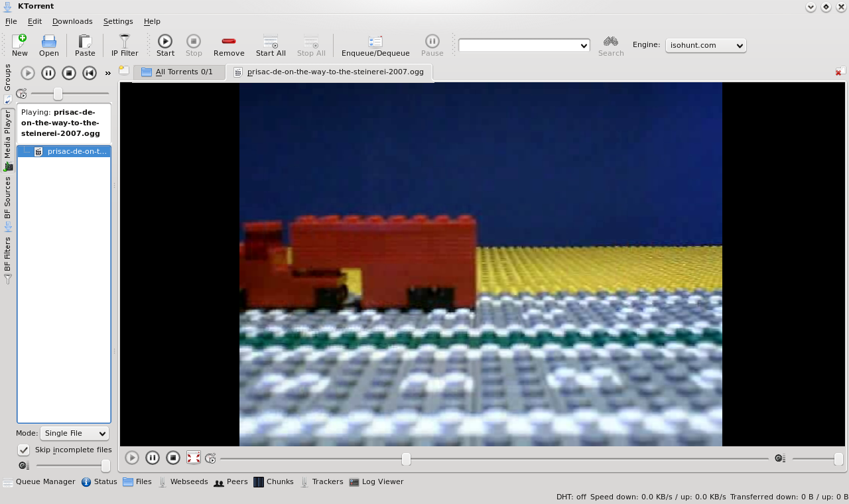
Task: Click the playing video frame
Action: click(x=481, y=264)
